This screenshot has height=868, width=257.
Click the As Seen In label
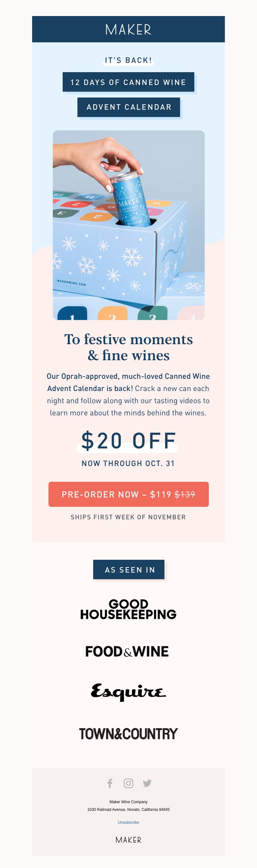129,570
